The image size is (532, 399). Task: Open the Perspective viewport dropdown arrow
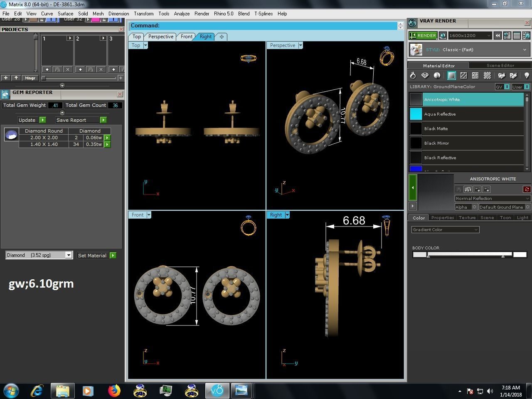point(300,45)
